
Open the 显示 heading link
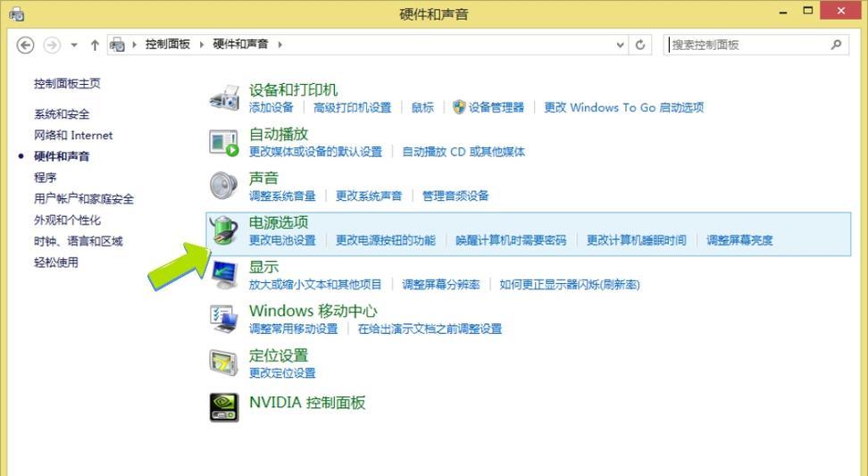click(x=263, y=267)
